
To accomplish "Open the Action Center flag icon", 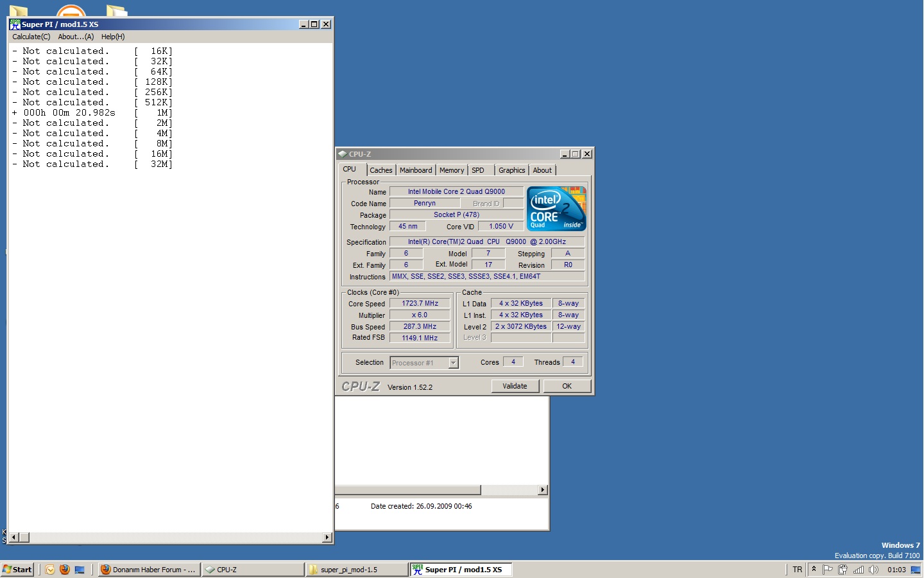I will [828, 570].
